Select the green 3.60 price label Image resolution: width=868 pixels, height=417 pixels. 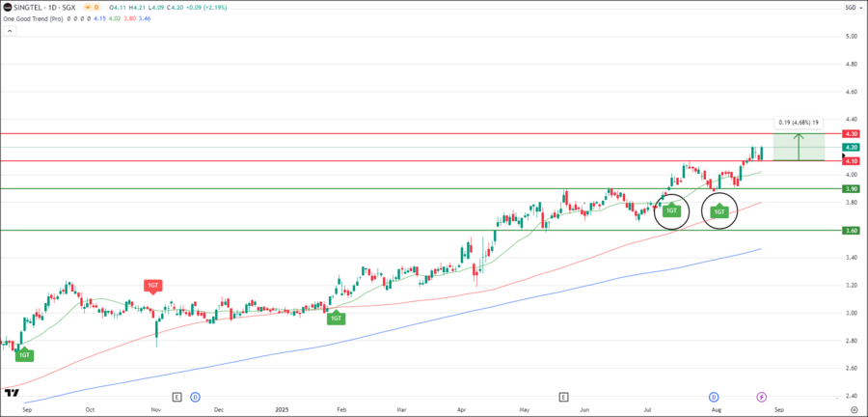coord(851,231)
